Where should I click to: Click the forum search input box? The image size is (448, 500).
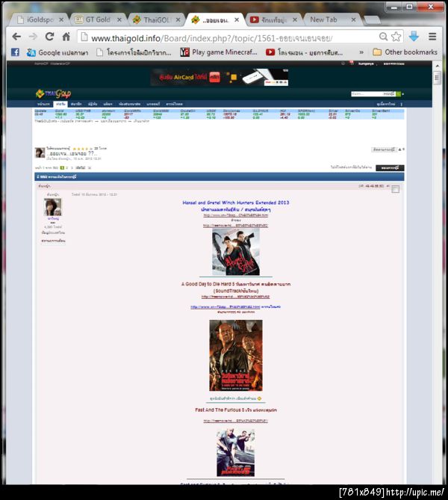[x=367, y=94]
